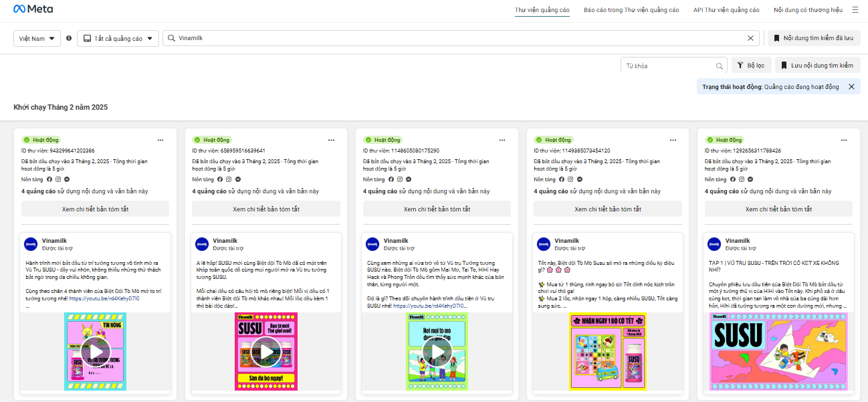Click Nội dung tìm kiếm đã lưu button
The image size is (868, 402).
(x=813, y=38)
